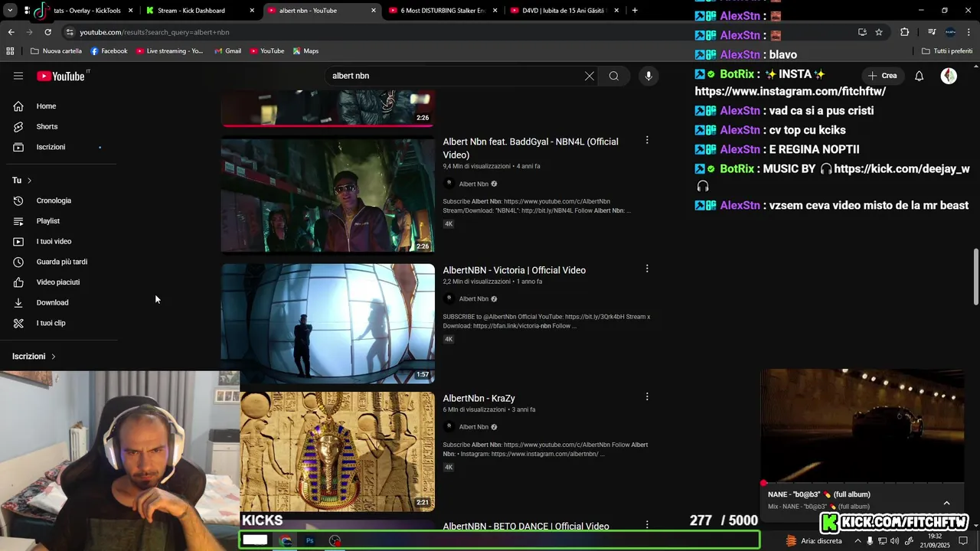Open the YouTube account avatar menu

pyautogui.click(x=949, y=76)
